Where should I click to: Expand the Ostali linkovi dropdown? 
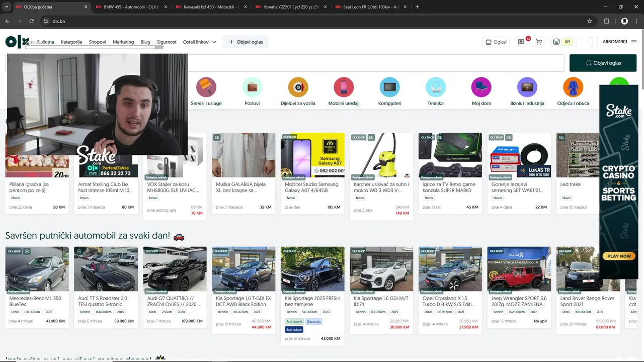pos(200,42)
